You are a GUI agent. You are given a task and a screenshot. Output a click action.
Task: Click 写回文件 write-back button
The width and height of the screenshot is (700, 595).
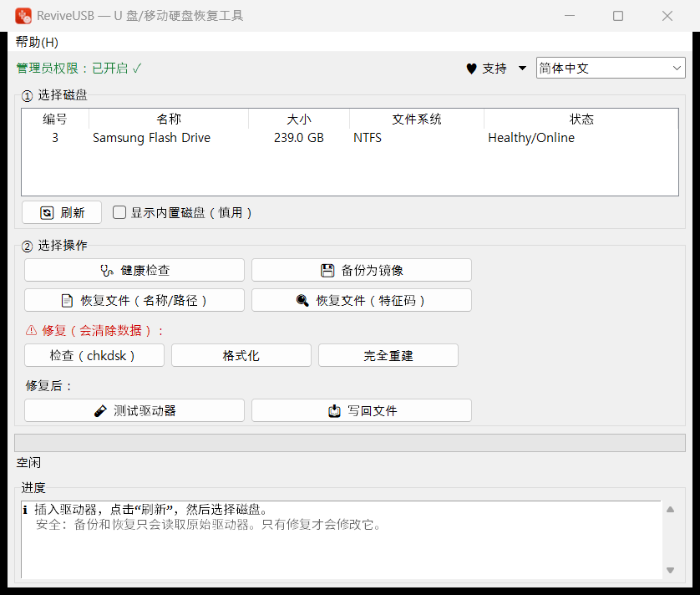pyautogui.click(x=362, y=410)
